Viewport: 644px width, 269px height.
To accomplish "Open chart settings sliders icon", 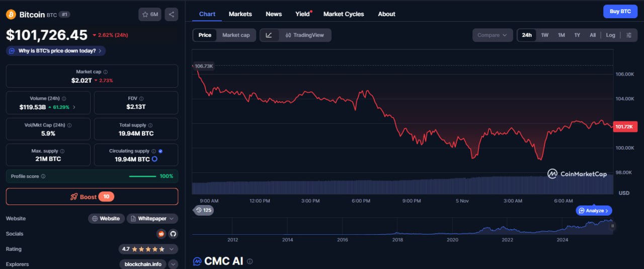I will (628, 35).
